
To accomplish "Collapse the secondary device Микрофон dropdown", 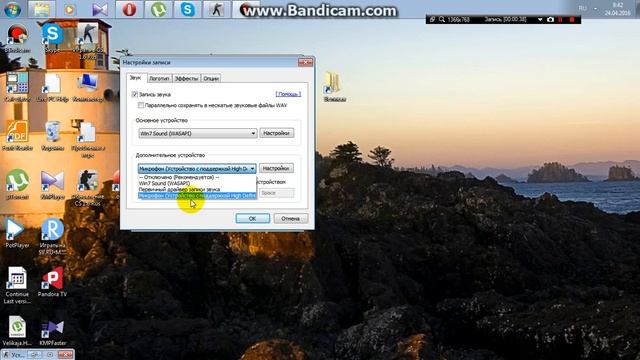I will tap(197, 169).
